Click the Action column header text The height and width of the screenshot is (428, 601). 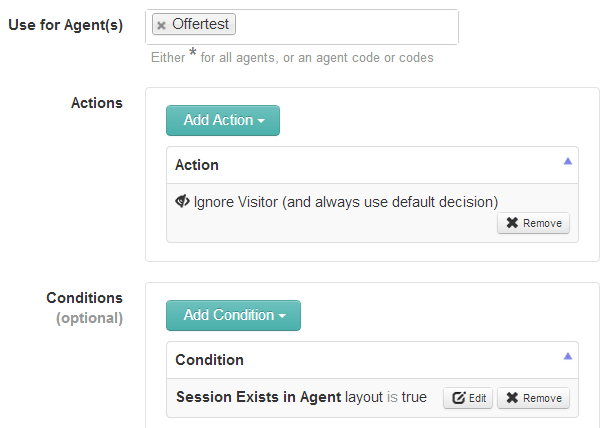[197, 164]
